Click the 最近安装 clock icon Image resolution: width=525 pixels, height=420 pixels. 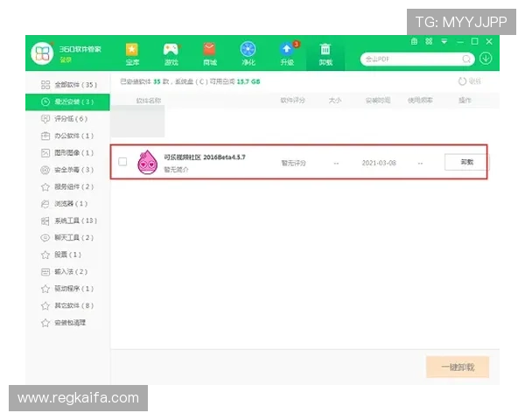[45, 101]
